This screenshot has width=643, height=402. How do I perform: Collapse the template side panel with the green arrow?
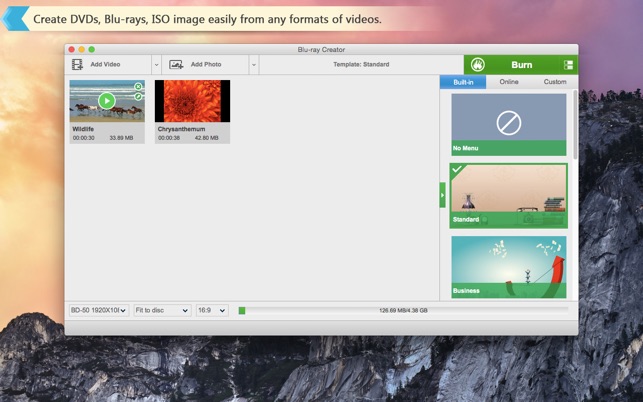442,195
